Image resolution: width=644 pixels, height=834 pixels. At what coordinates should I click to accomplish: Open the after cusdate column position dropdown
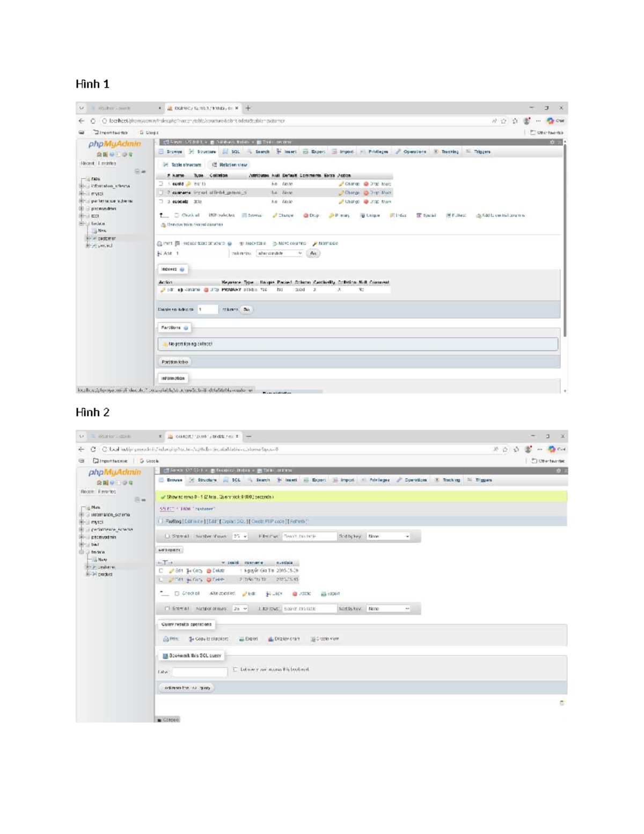[x=280, y=253]
